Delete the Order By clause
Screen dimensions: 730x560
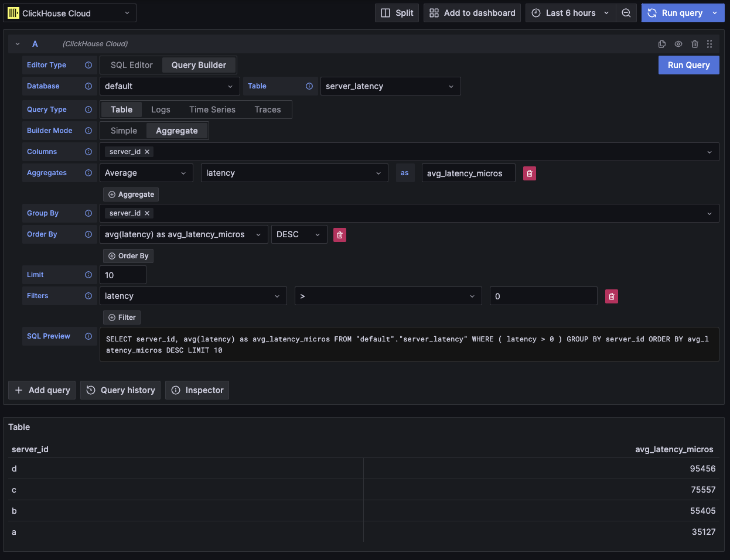point(340,235)
